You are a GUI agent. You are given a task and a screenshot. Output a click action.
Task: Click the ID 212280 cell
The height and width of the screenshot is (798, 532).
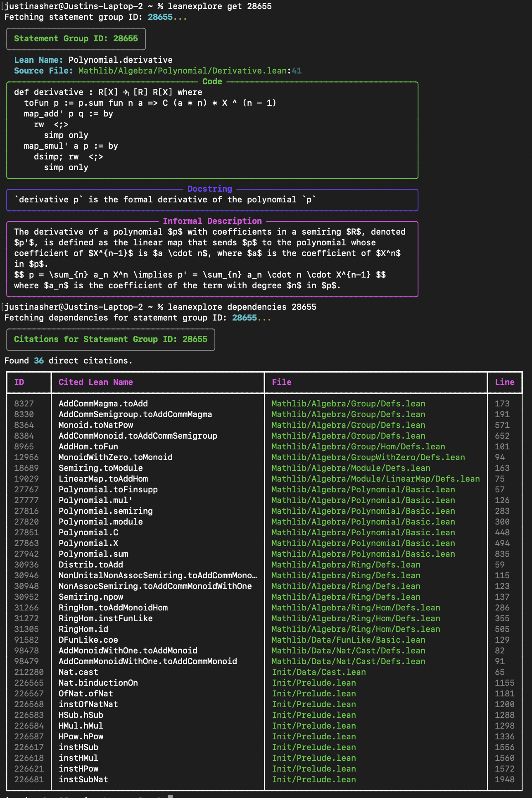click(x=28, y=672)
